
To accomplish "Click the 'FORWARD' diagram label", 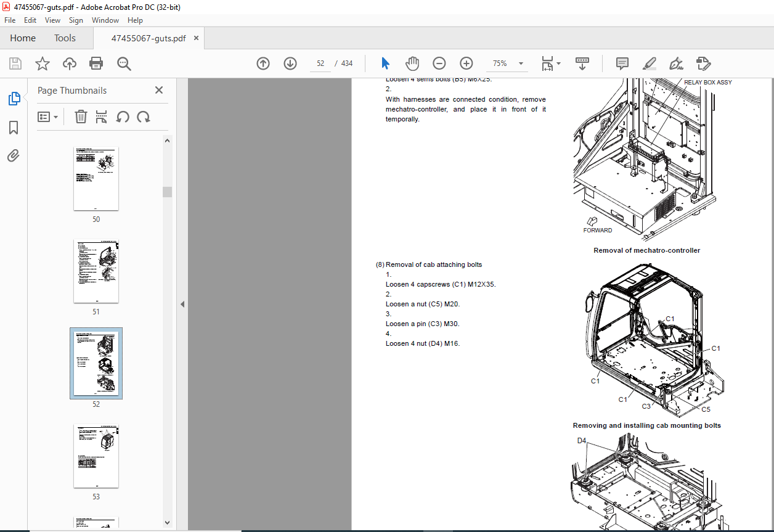I will [598, 230].
